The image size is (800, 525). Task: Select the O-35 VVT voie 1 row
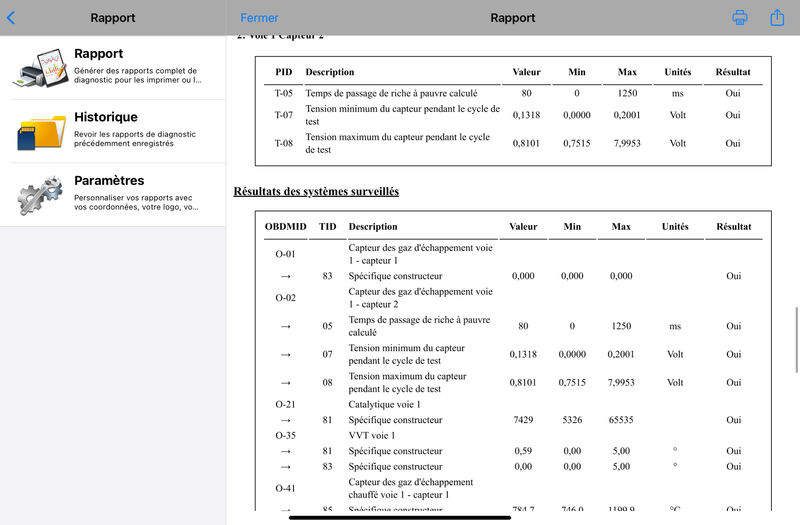(513, 436)
